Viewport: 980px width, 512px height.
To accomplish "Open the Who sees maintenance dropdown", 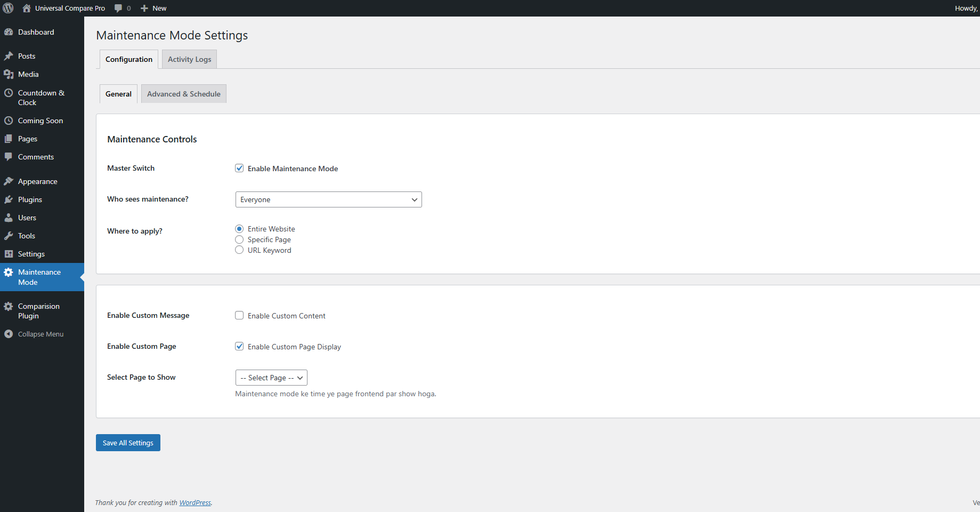I will 328,199.
